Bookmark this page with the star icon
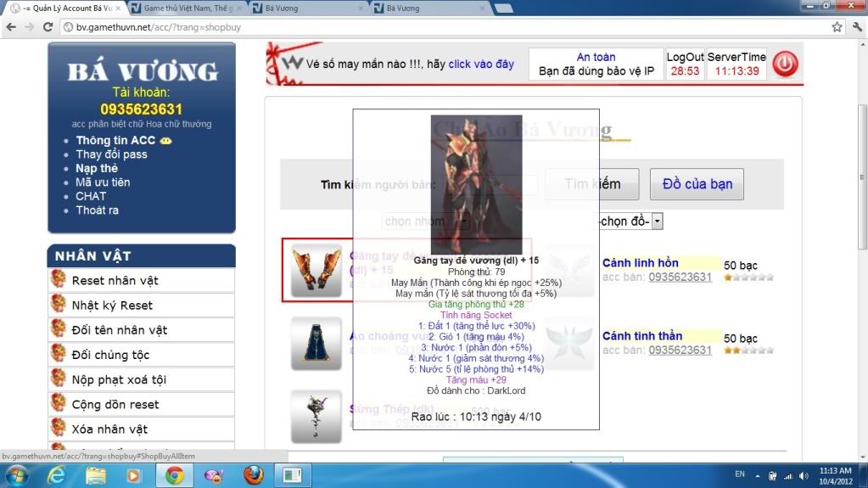This screenshot has height=488, width=868. (837, 27)
